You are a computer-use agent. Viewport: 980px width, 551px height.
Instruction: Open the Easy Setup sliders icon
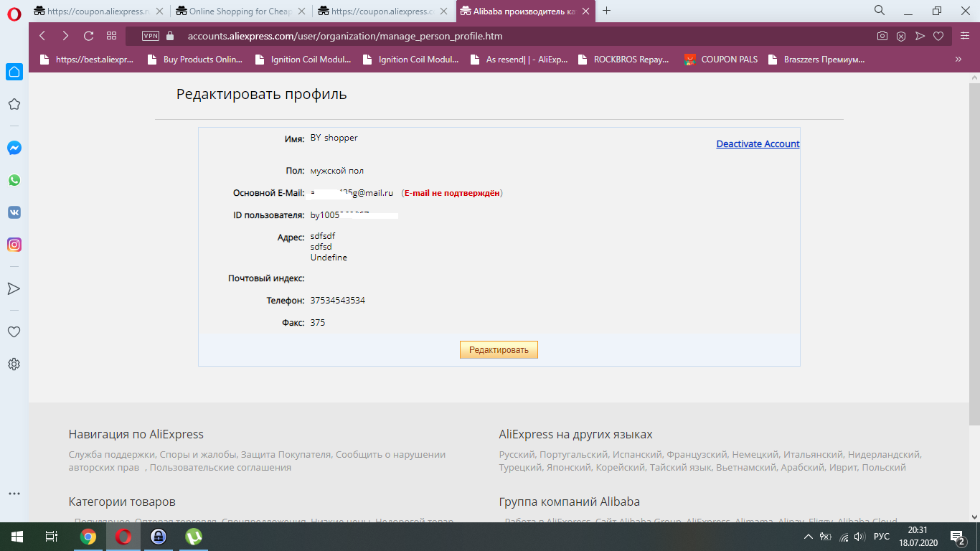pyautogui.click(x=966, y=36)
